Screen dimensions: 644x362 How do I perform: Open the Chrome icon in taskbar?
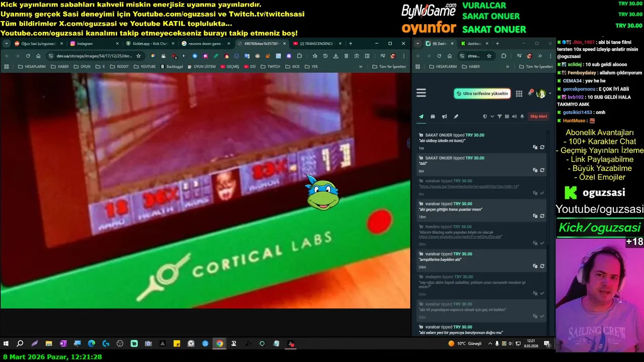[x=219, y=344]
